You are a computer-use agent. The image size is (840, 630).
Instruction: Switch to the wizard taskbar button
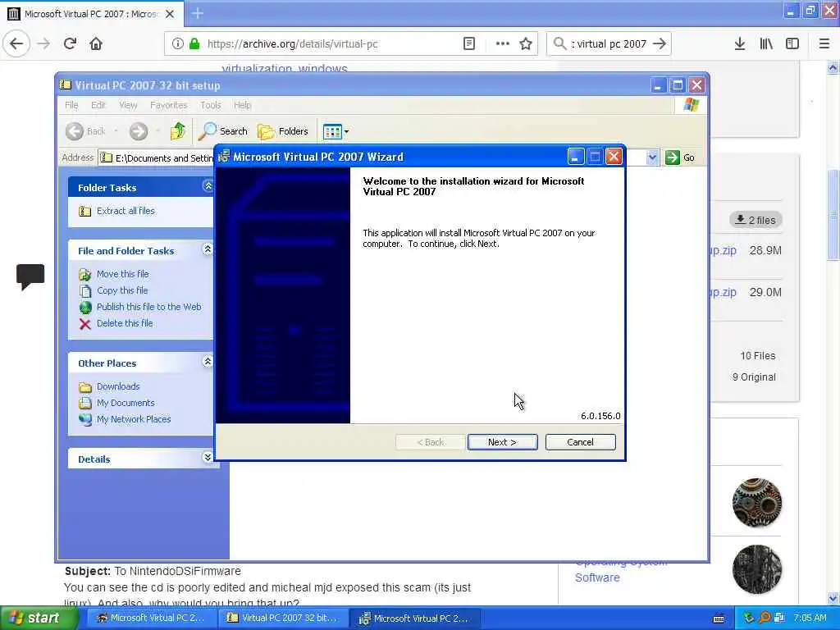coord(414,619)
